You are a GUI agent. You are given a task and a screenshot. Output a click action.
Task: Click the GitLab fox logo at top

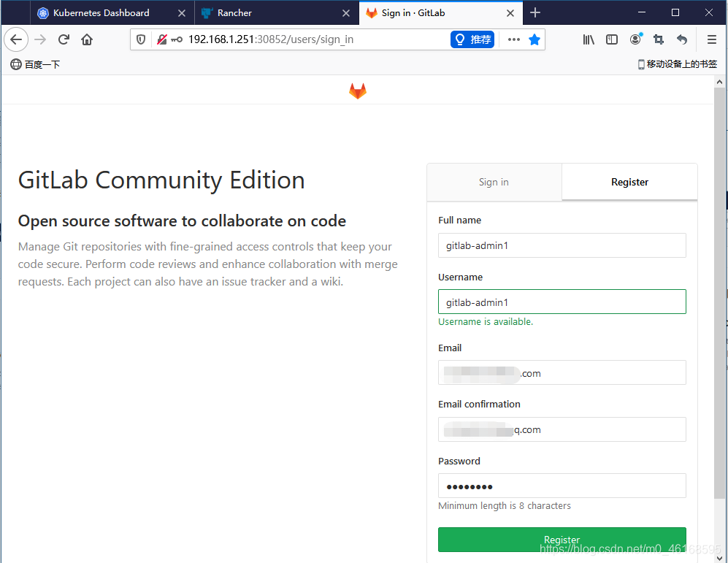tap(358, 91)
